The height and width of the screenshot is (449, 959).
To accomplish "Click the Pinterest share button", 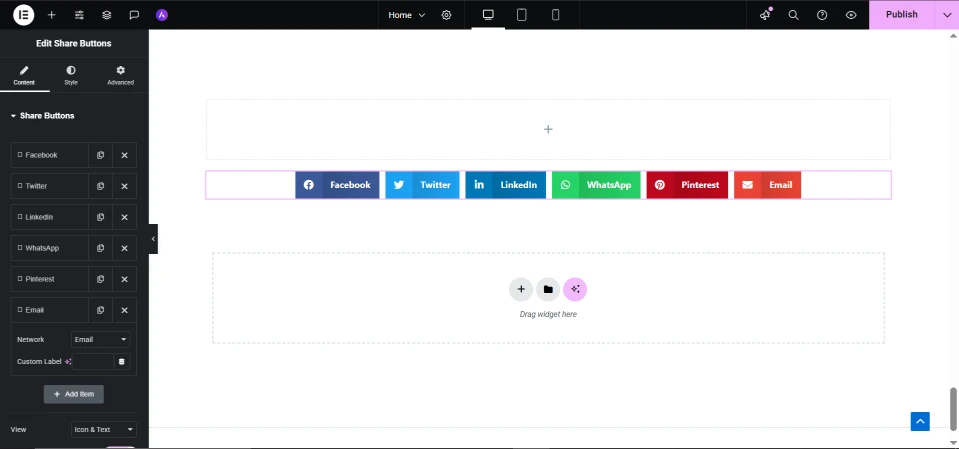I will [x=687, y=185].
